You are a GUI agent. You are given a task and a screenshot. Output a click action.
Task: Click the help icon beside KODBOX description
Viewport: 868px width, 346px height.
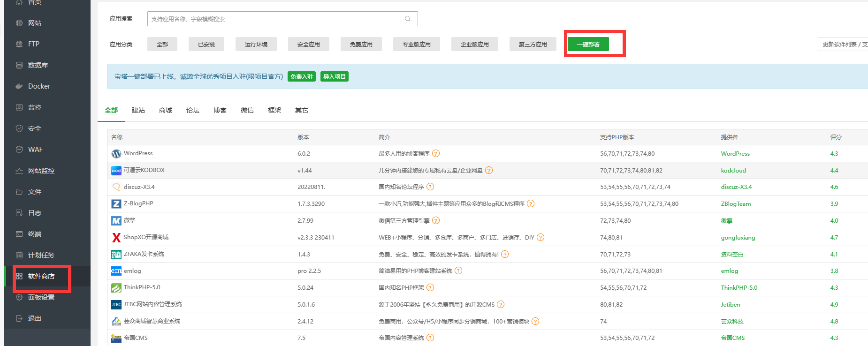pyautogui.click(x=489, y=170)
